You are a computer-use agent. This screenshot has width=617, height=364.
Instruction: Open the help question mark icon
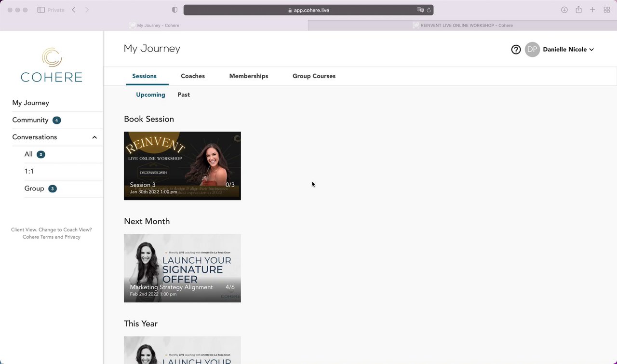coord(516,50)
